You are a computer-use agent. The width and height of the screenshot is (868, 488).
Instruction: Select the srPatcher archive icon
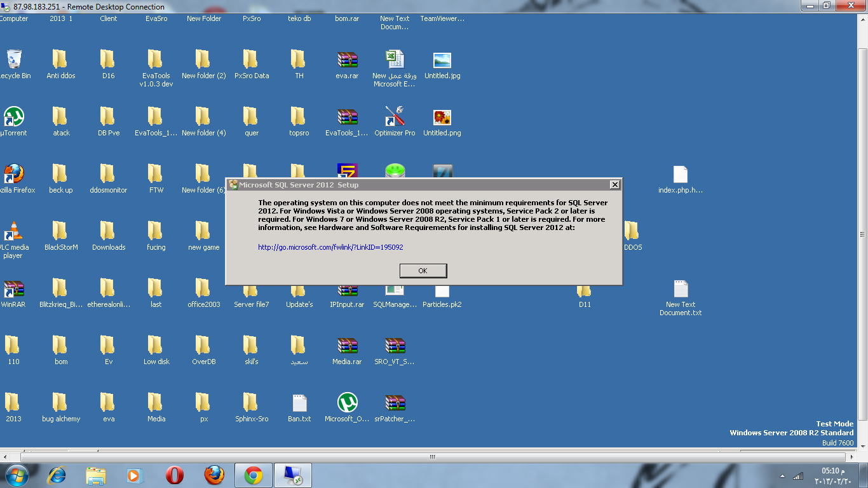(x=395, y=408)
